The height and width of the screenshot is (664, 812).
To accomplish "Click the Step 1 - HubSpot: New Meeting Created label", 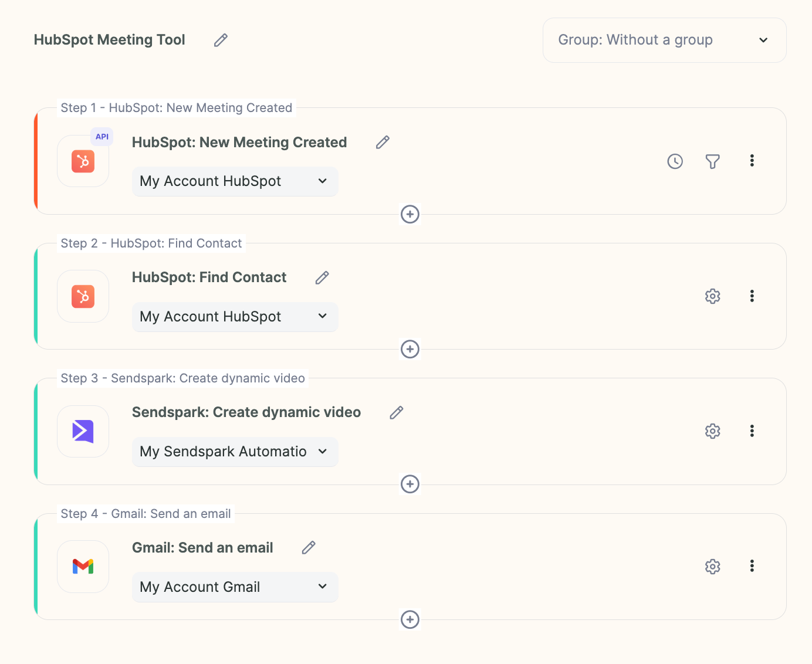I will [x=177, y=108].
